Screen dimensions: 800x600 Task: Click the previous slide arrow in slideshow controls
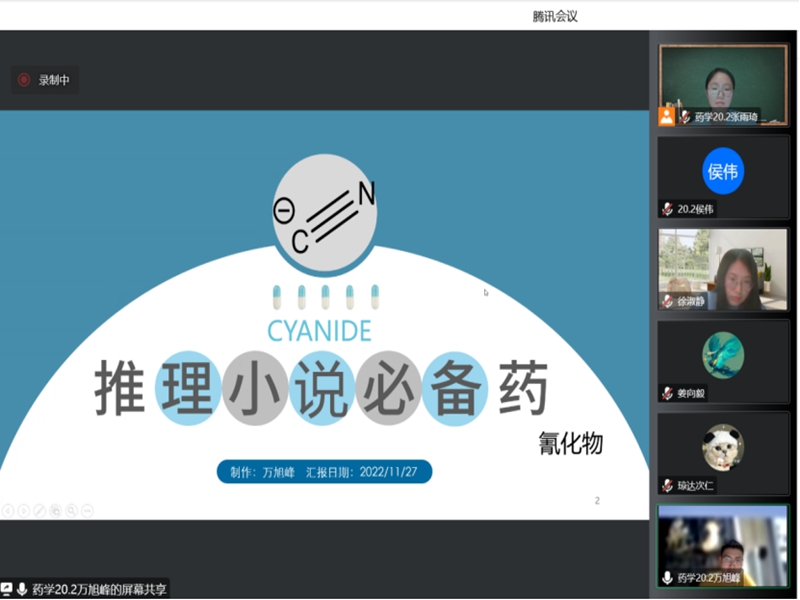(x=8, y=510)
